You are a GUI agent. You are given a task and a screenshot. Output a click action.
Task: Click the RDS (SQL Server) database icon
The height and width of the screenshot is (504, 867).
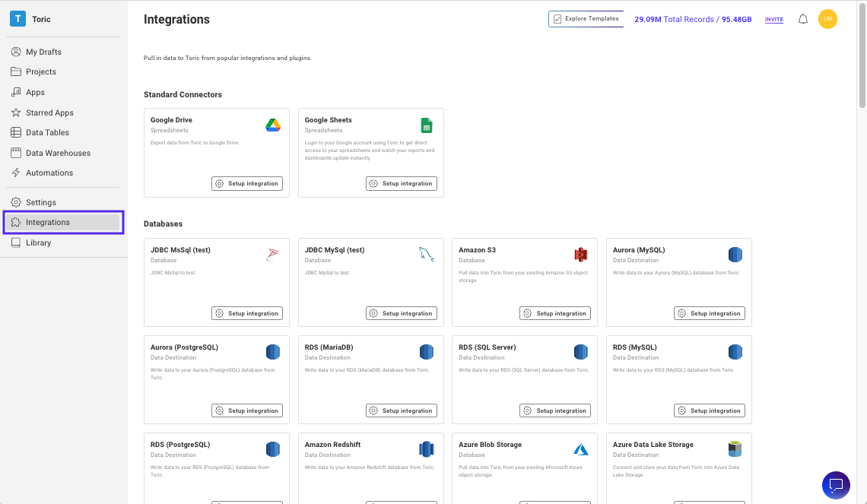[x=580, y=352]
